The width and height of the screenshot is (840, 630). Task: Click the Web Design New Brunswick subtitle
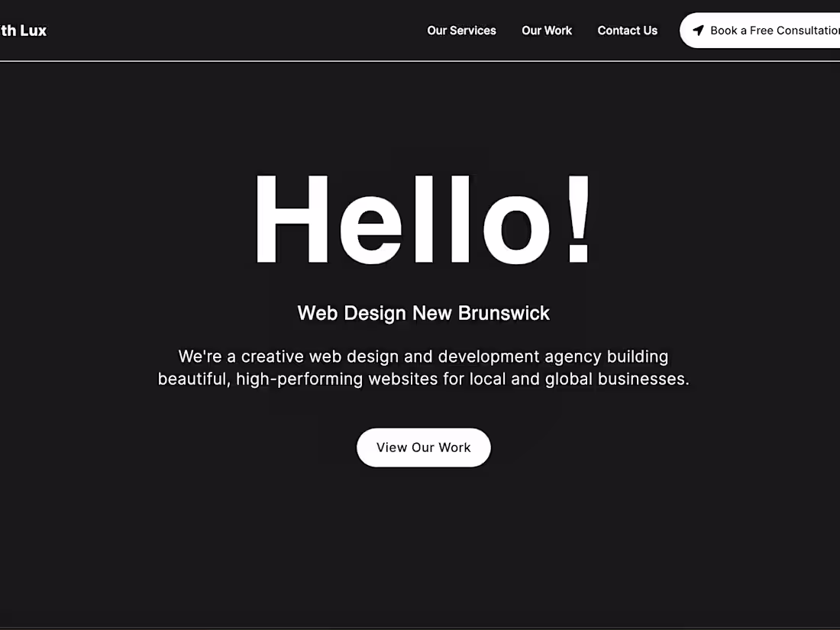click(423, 313)
